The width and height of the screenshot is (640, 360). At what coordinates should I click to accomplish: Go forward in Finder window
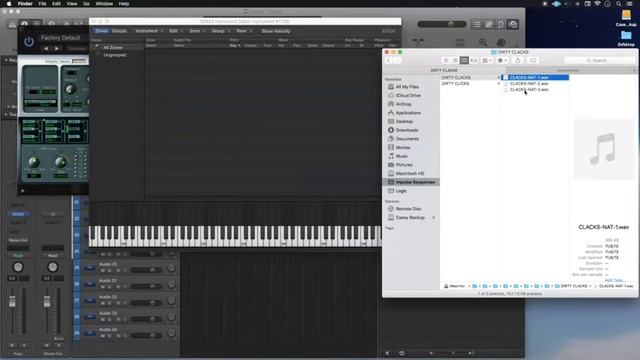[397, 60]
